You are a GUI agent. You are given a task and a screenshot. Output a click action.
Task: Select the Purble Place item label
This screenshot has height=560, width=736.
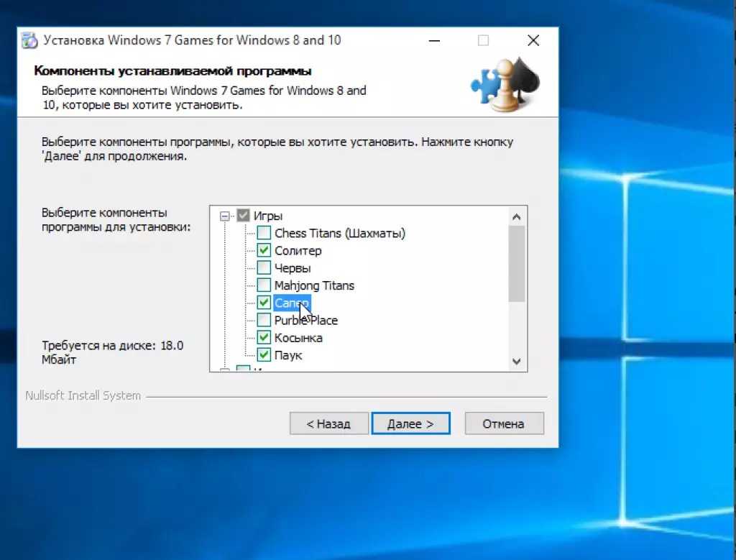point(305,321)
